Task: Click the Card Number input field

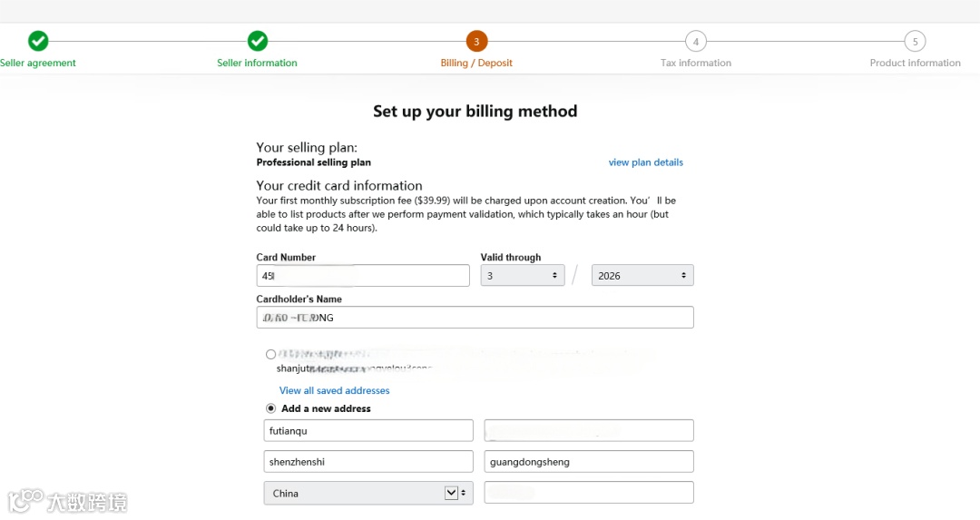Action: tap(363, 276)
